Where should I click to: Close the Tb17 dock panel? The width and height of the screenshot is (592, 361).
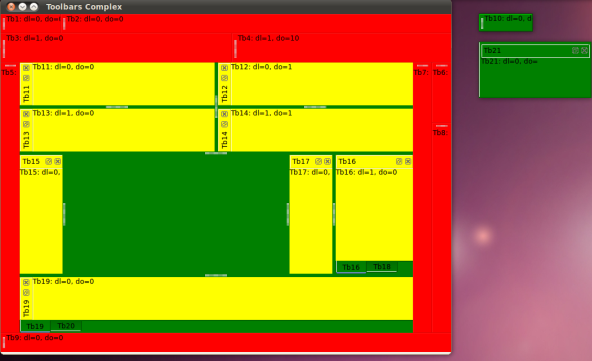coord(327,161)
